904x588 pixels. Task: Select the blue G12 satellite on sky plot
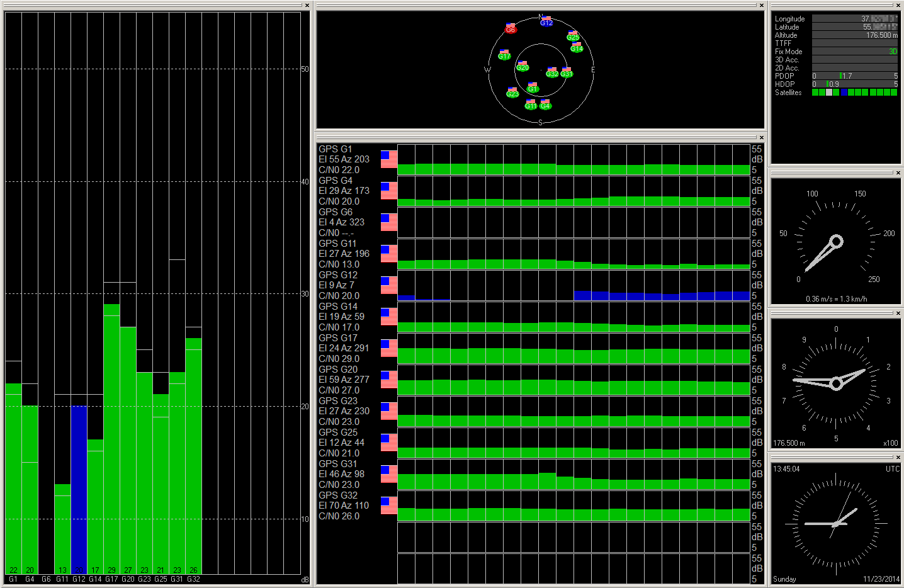point(546,23)
